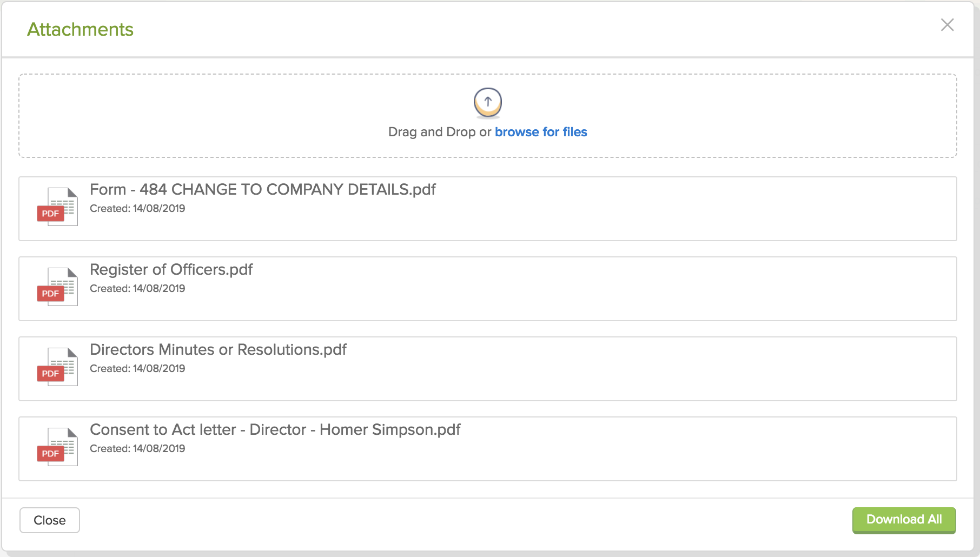Click PDF icon for Register of Officers
The width and height of the screenshot is (980, 557).
[x=57, y=287]
